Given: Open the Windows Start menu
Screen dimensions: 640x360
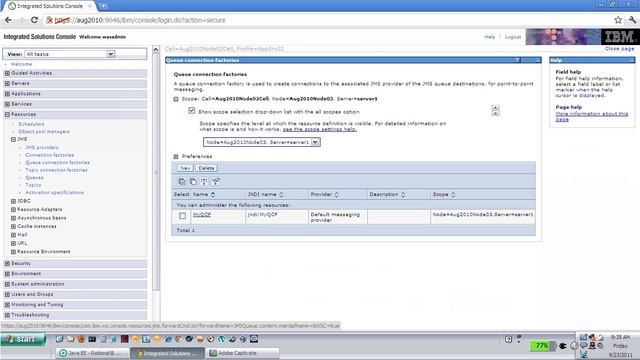Looking at the screenshot, I should point(22,339).
